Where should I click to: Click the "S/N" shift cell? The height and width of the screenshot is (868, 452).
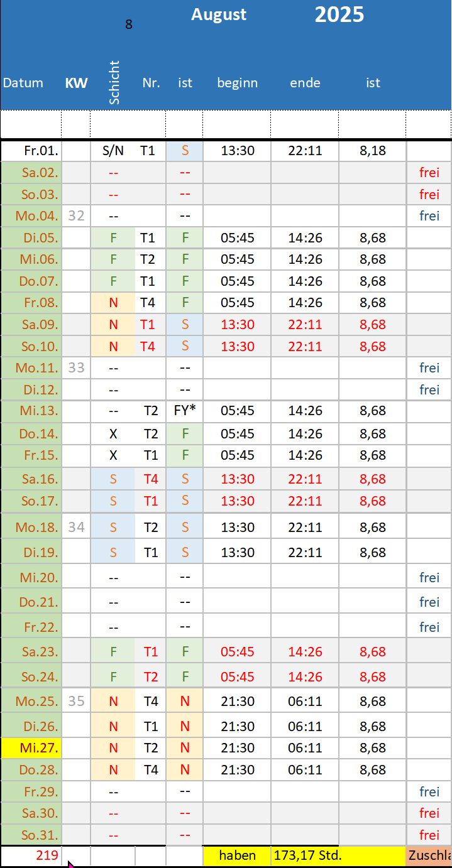(x=113, y=151)
